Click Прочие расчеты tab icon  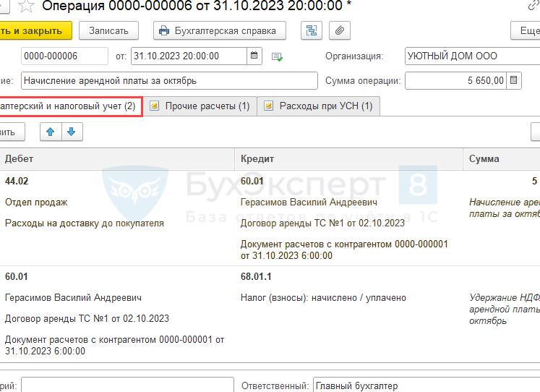click(154, 106)
